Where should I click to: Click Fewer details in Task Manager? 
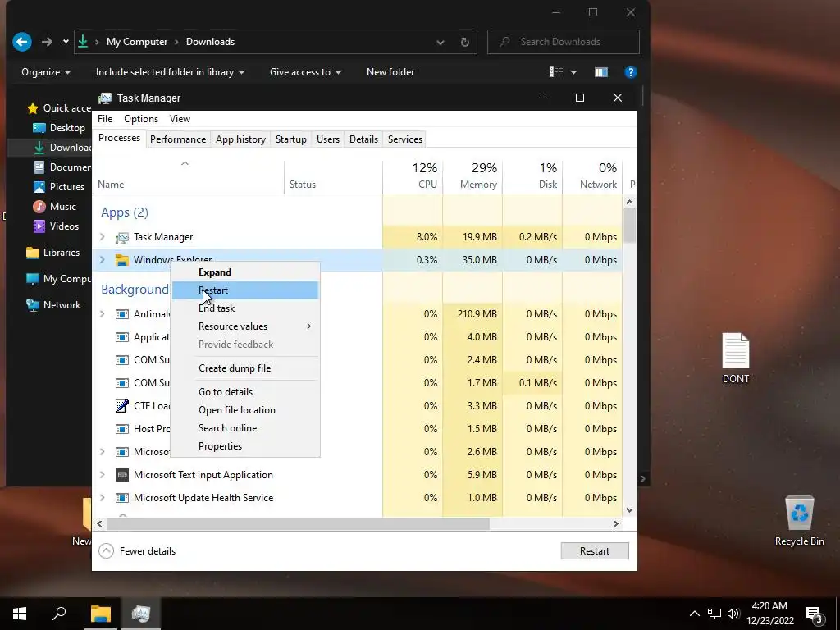tap(138, 550)
